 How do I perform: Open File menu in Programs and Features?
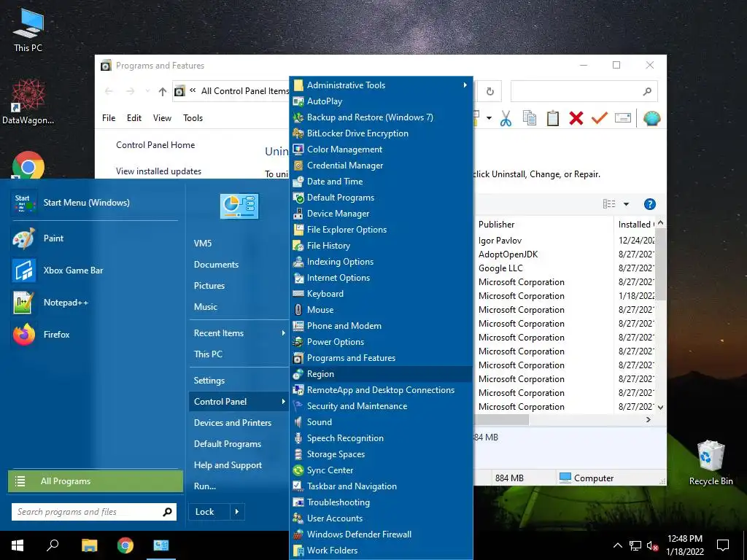109,118
